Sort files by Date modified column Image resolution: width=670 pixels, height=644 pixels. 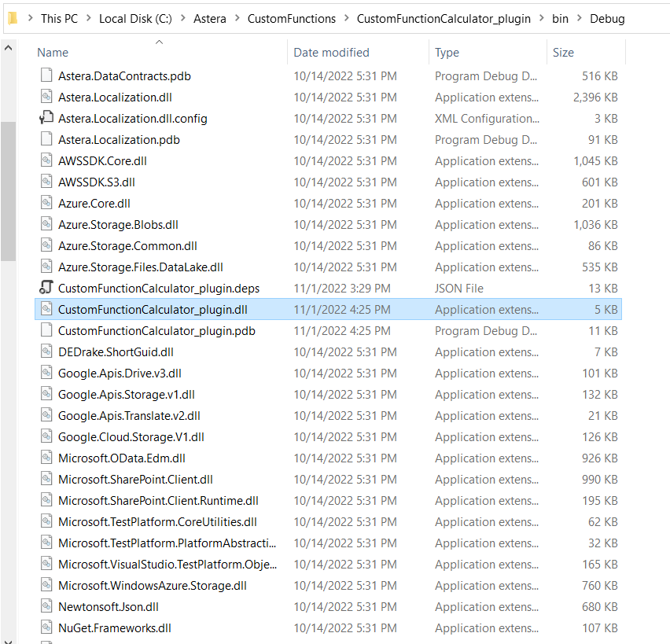coord(331,53)
